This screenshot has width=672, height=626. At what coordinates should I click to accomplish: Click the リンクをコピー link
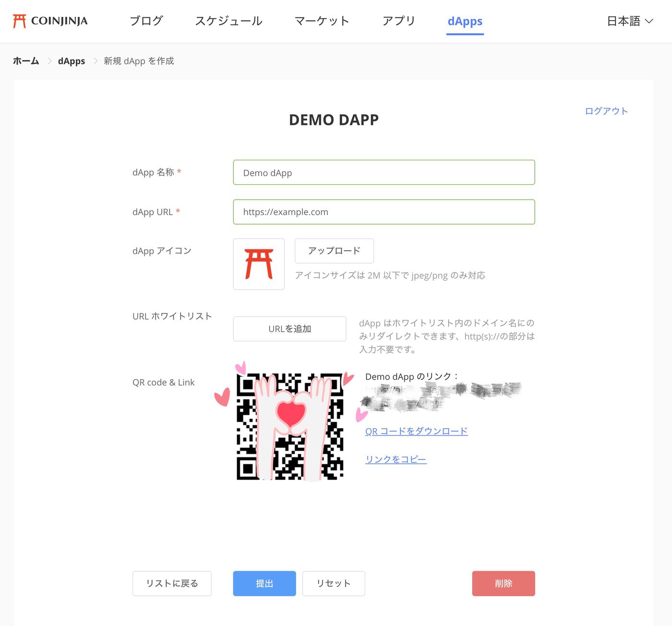[x=396, y=459]
